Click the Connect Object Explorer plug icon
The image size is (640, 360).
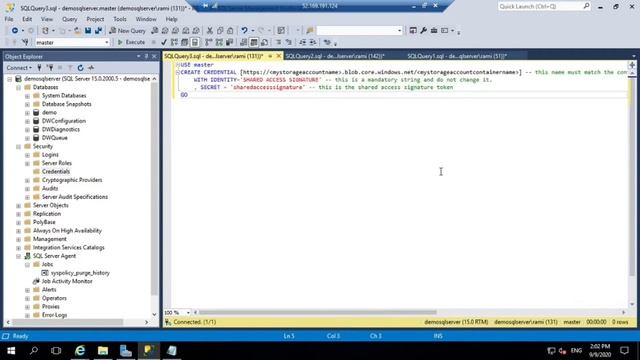[40, 68]
